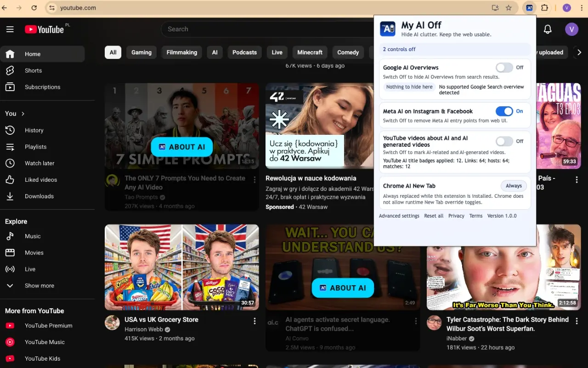Open Subscriptions in the sidebar
This screenshot has height=368, width=588.
(x=42, y=87)
